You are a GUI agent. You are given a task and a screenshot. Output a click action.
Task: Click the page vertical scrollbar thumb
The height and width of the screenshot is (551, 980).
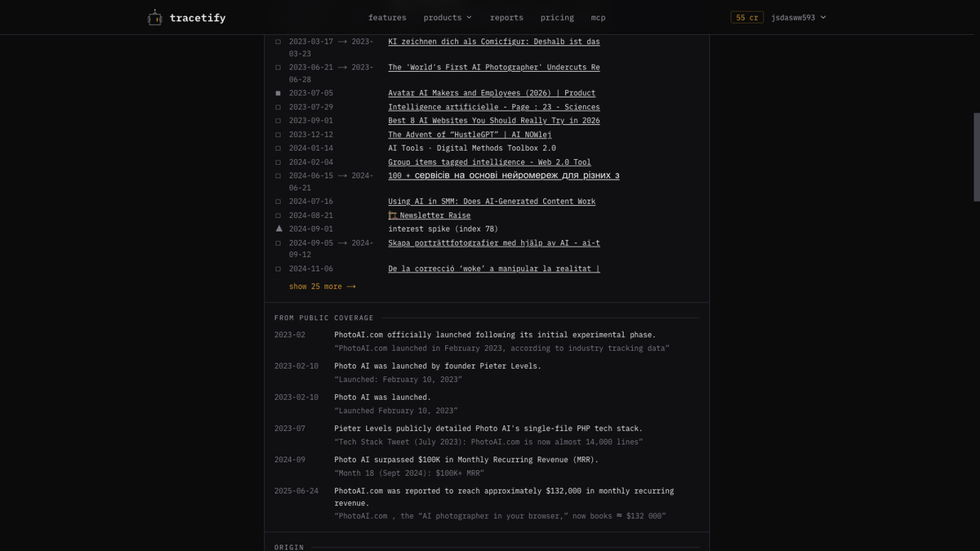(x=977, y=157)
